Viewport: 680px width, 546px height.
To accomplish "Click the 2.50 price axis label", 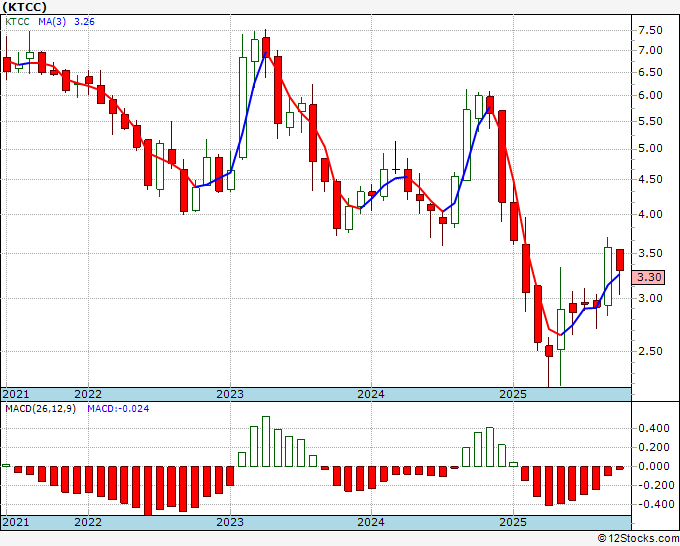I will (x=650, y=351).
